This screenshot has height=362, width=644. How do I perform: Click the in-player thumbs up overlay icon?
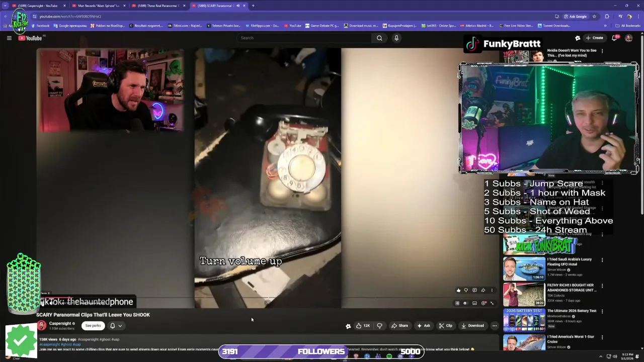click(458, 290)
